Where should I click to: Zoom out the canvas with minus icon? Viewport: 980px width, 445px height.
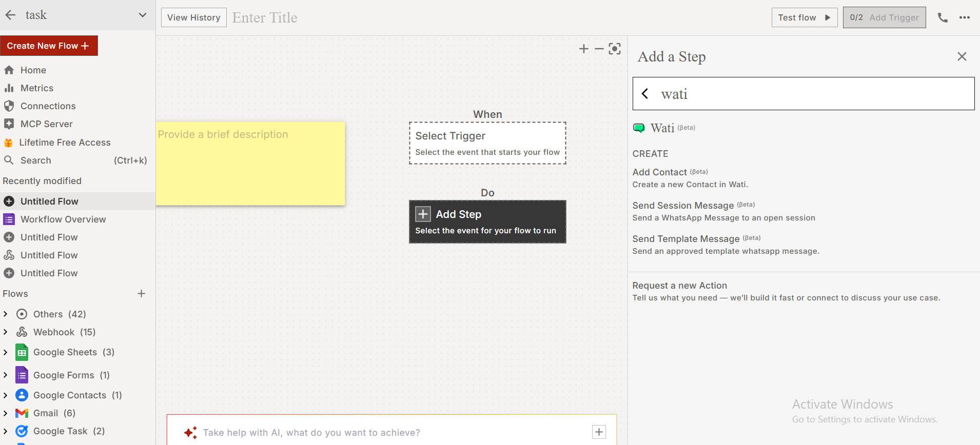[x=599, y=49]
